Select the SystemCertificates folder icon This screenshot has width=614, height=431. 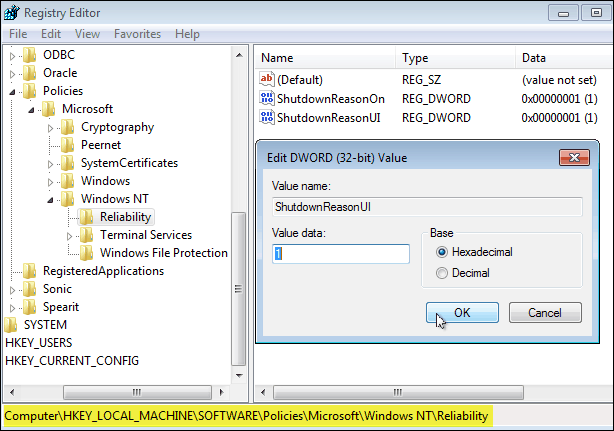point(68,163)
